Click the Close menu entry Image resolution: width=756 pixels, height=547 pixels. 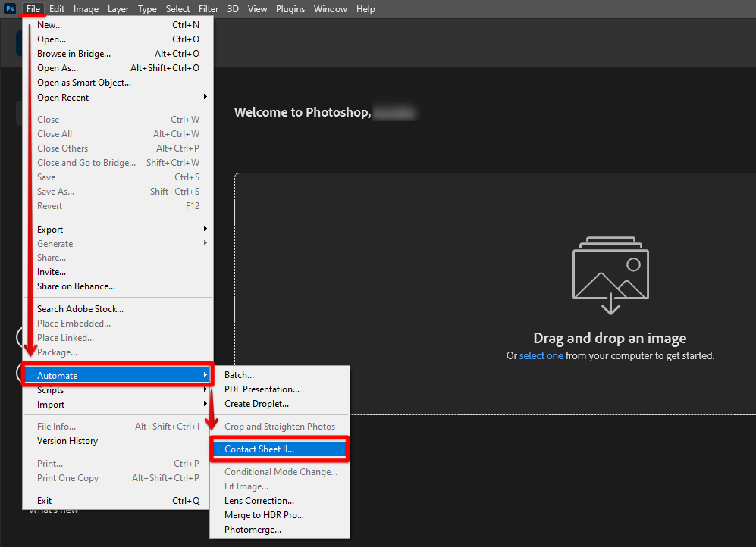118,120
